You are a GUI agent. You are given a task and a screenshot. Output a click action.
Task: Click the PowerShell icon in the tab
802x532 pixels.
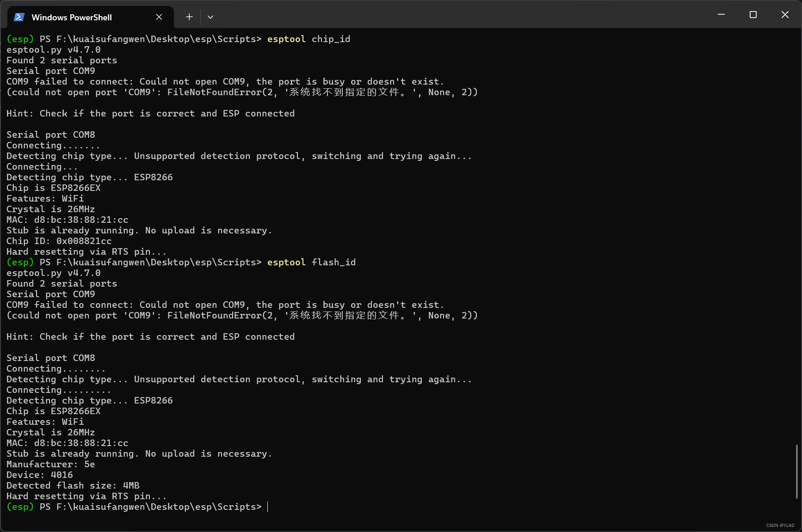tap(19, 17)
